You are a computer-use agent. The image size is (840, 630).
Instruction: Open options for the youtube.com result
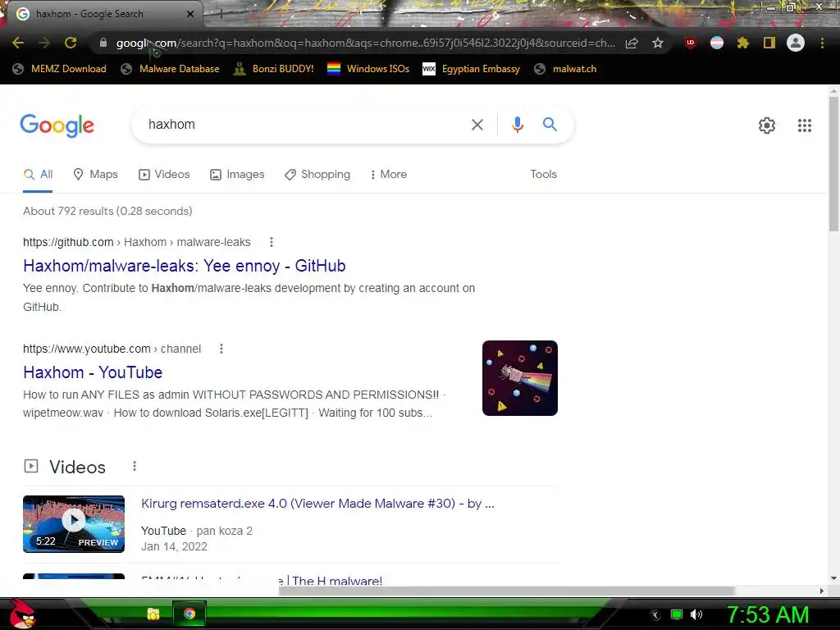coord(221,349)
